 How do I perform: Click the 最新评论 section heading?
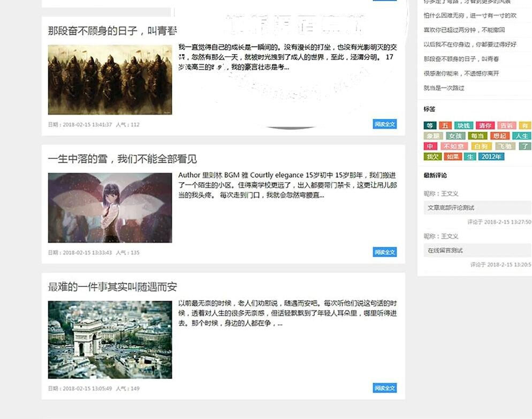click(435, 175)
